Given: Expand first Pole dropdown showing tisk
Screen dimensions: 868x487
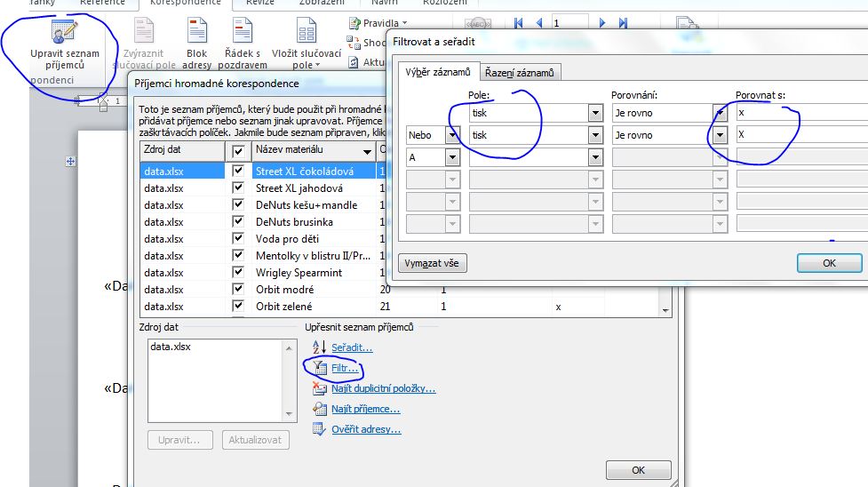Looking at the screenshot, I should tap(595, 114).
